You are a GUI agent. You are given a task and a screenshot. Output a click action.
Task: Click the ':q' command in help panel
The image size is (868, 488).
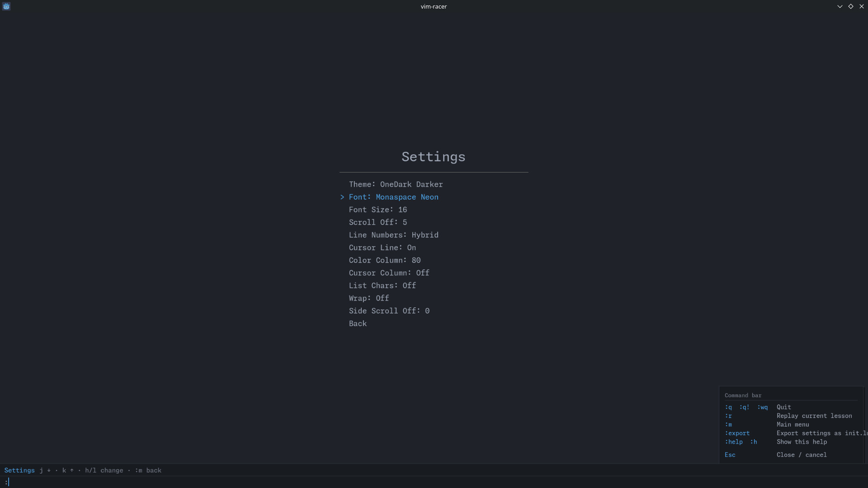pos(728,407)
